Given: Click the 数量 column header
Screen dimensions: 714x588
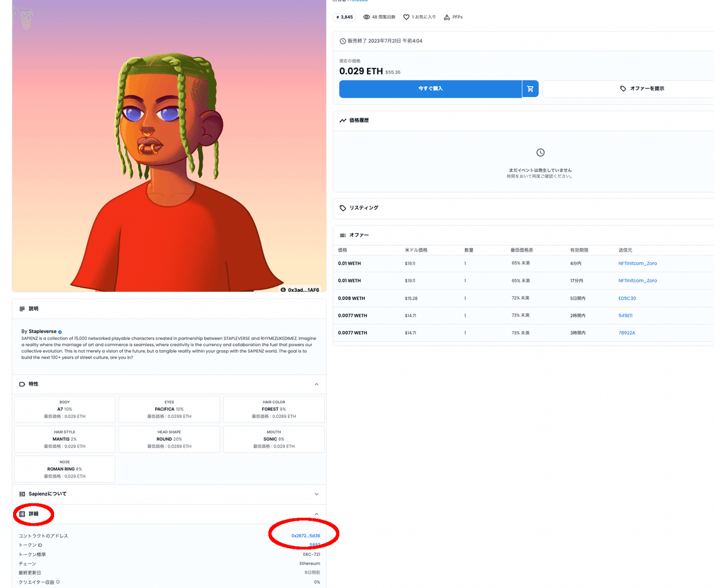Looking at the screenshot, I should (469, 250).
